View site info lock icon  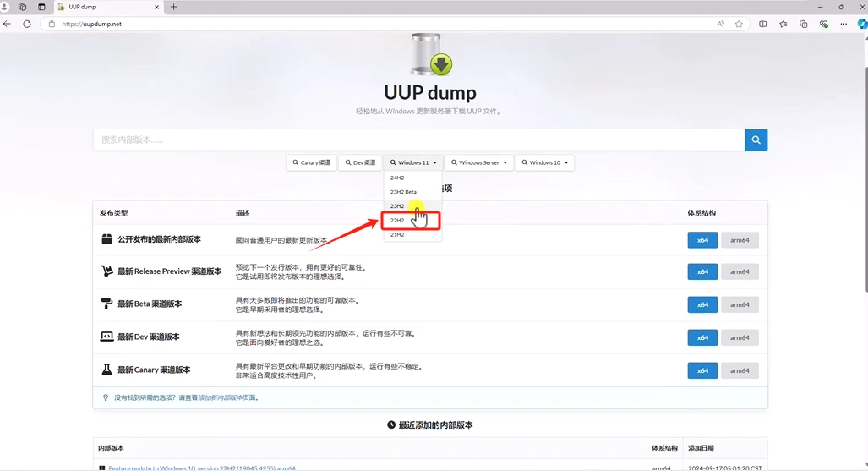point(52,24)
